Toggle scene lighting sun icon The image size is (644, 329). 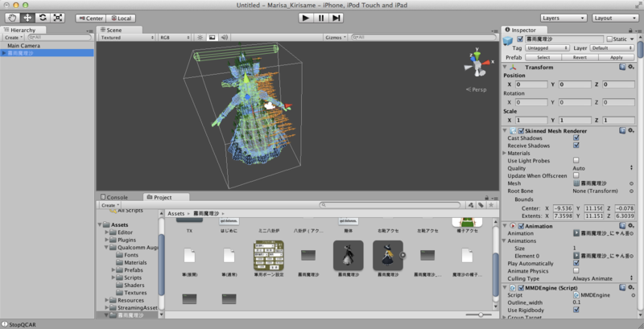click(200, 37)
